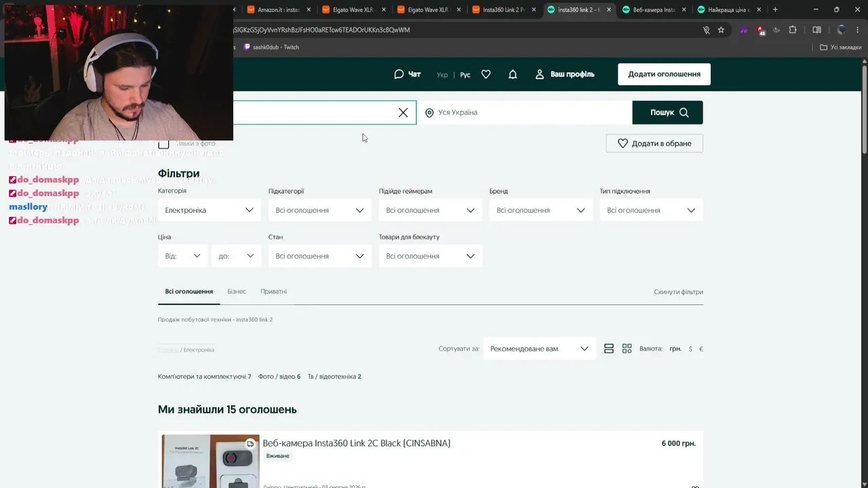Select the Бізнес listings tab
Image resolution: width=868 pixels, height=488 pixels.
pos(237,291)
